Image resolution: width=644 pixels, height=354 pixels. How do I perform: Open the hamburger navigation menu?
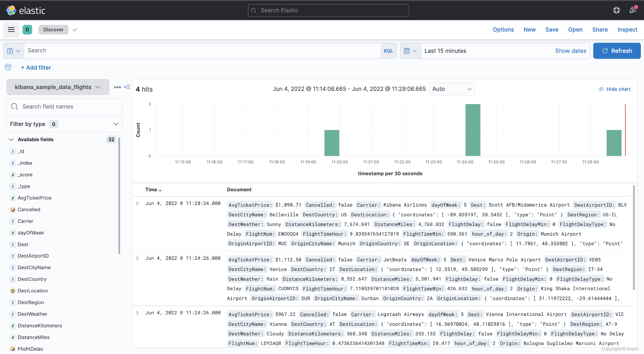[x=11, y=30]
